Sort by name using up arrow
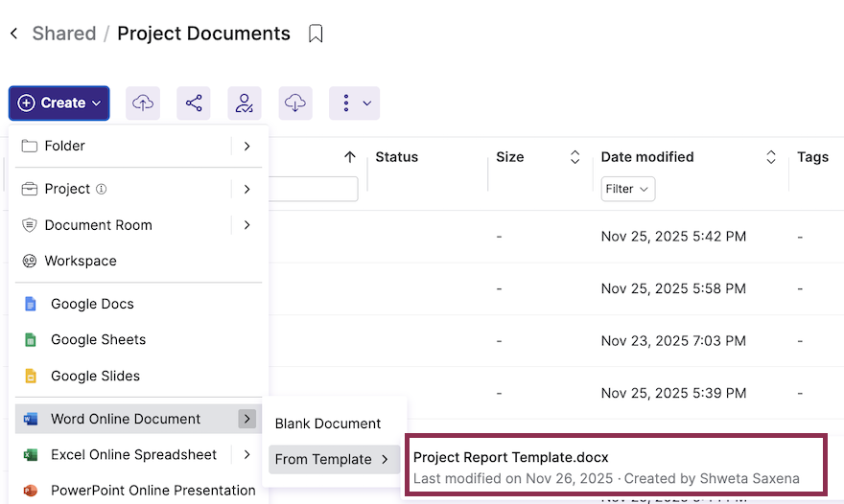The image size is (844, 504). (x=350, y=157)
